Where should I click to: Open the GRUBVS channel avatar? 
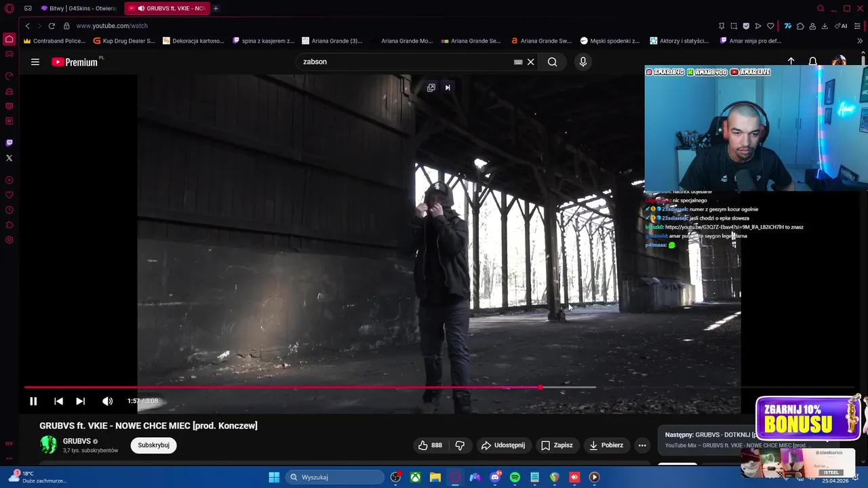(x=48, y=445)
